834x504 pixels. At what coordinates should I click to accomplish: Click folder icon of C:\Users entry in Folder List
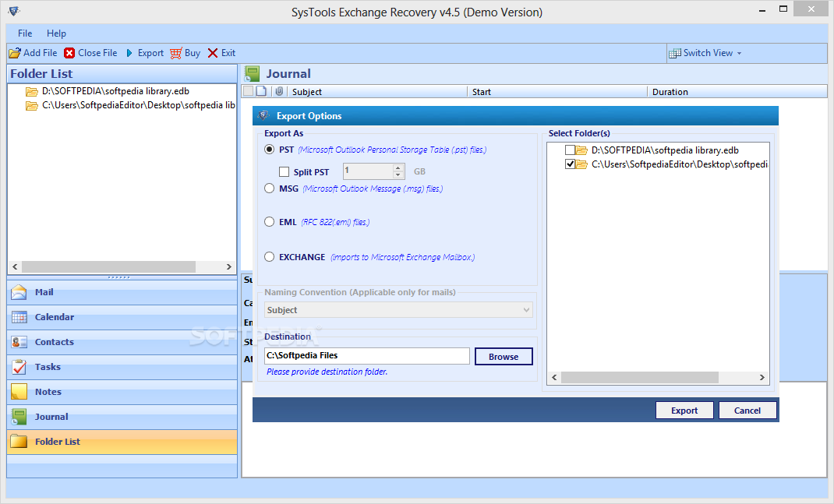coord(32,106)
